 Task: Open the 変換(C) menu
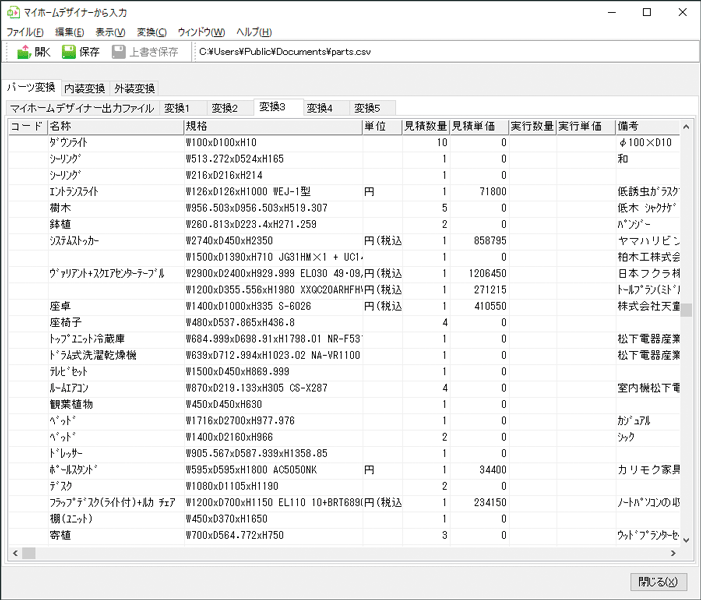click(152, 32)
